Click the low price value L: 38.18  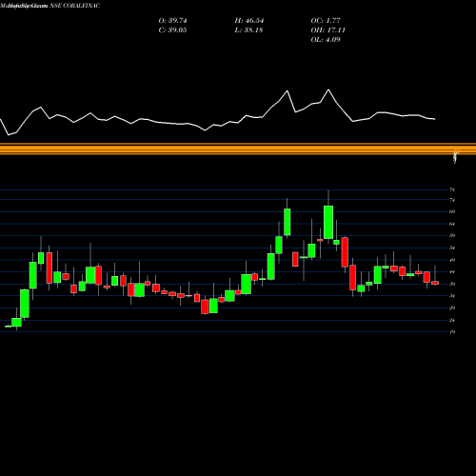click(x=249, y=30)
